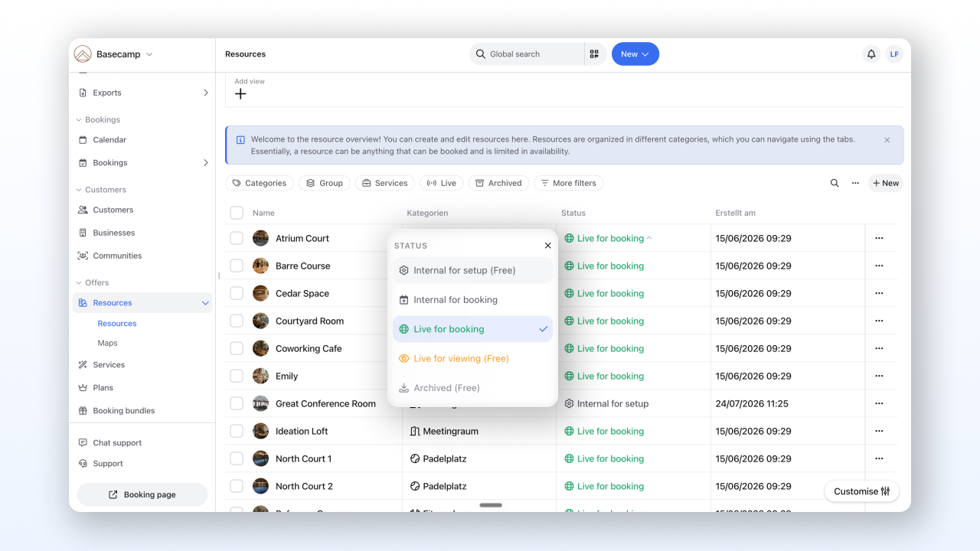Open the Maps sidebar sub-item

[x=107, y=343]
